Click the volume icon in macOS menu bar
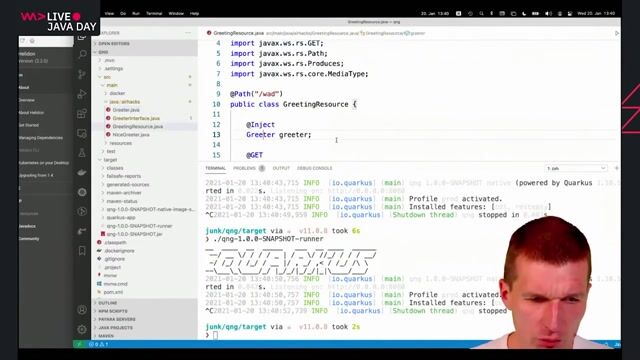This screenshot has height=360, width=640. [548, 13]
